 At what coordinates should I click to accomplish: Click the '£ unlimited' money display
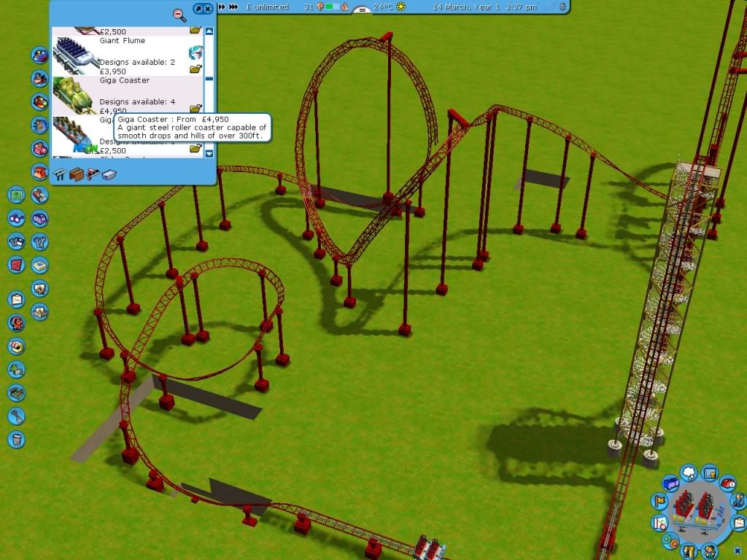click(268, 7)
